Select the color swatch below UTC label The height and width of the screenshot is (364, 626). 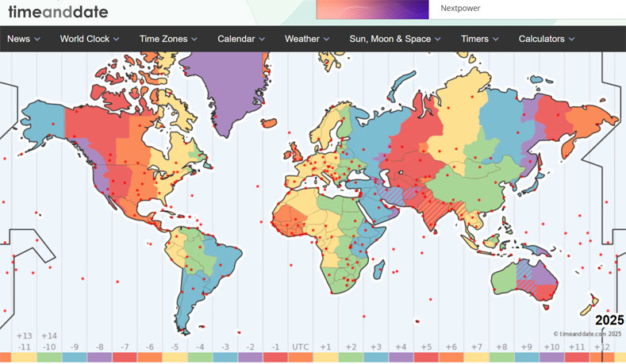pyautogui.click(x=301, y=358)
